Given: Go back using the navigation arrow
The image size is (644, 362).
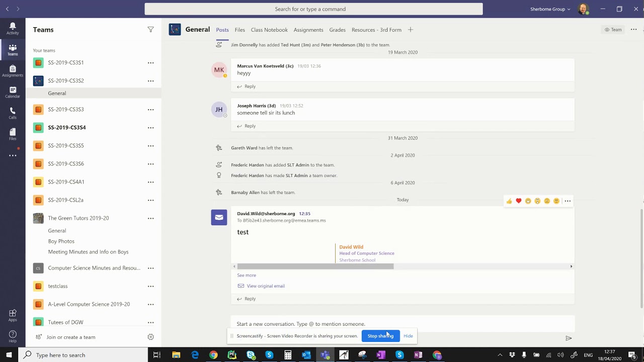Looking at the screenshot, I should click(x=7, y=9).
